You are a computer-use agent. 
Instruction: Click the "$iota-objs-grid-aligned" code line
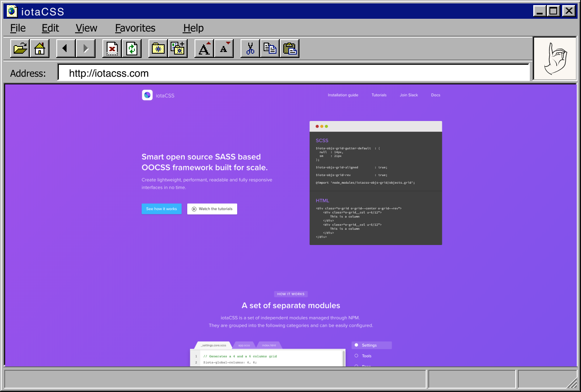pos(352,167)
